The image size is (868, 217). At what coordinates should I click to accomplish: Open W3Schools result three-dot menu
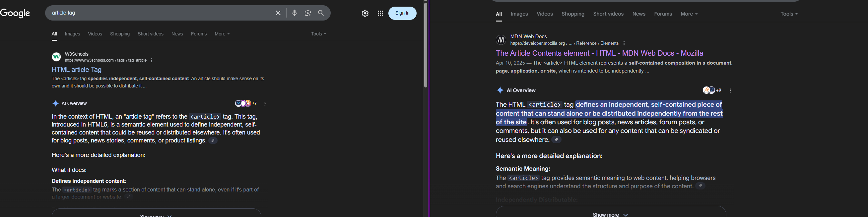tap(152, 61)
